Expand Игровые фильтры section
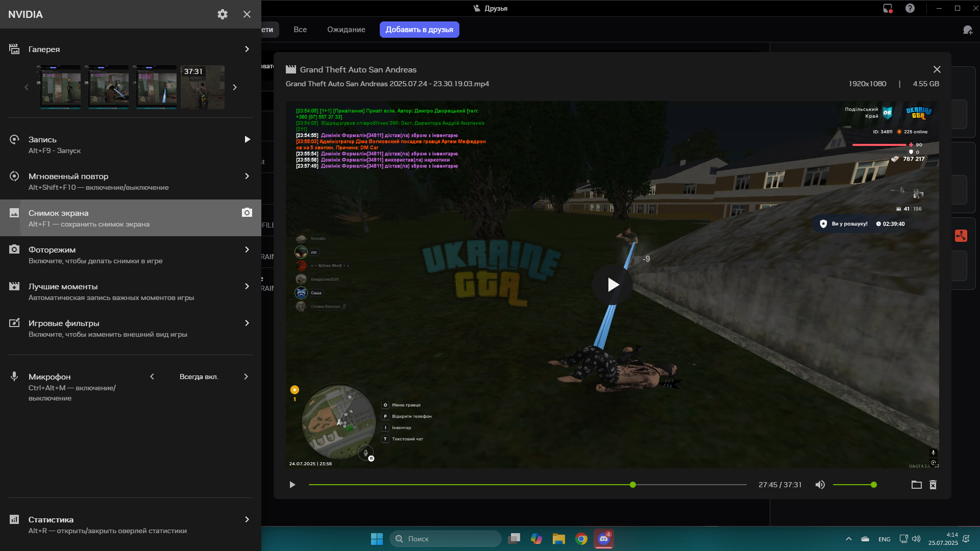The image size is (980, 551). pos(247,323)
